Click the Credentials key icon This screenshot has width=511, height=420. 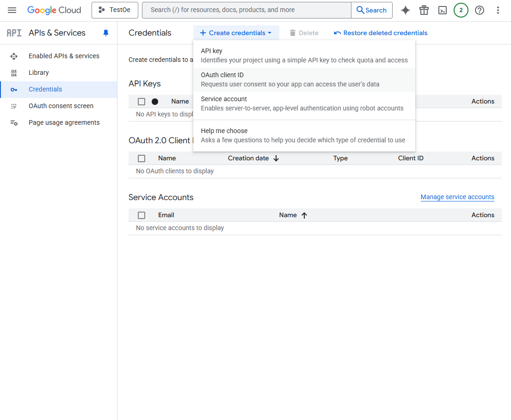tap(14, 90)
